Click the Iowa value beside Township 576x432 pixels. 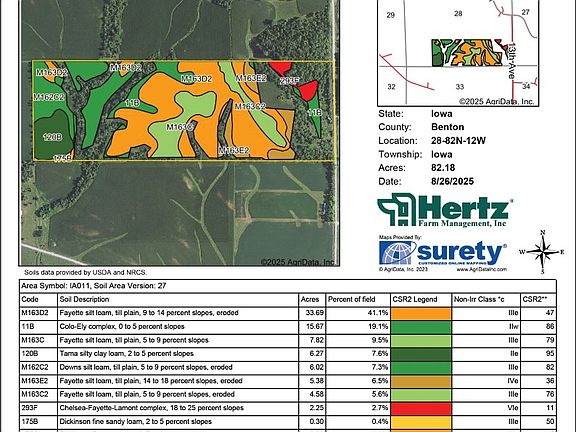442,154
